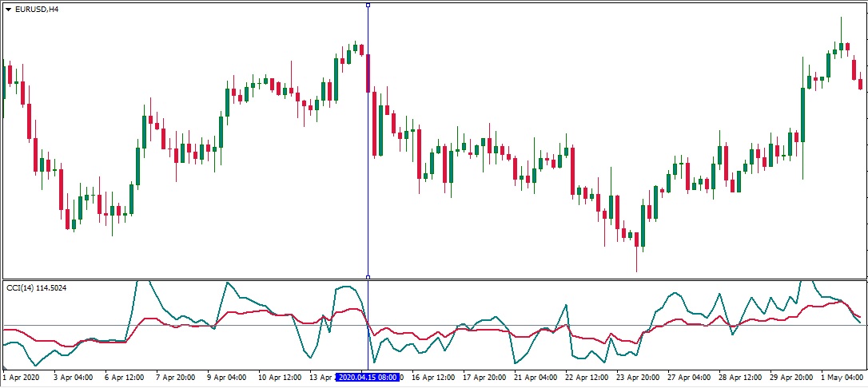Click the 1 May 04:00 axis label
Image resolution: width=868 pixels, height=388 pixels.
(x=842, y=378)
